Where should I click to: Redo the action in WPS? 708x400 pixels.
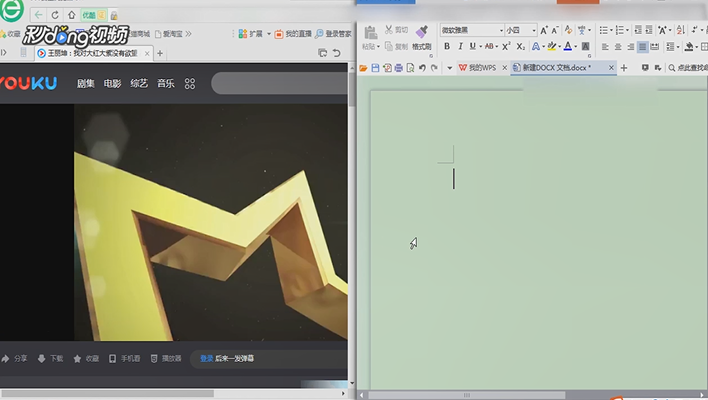click(434, 68)
